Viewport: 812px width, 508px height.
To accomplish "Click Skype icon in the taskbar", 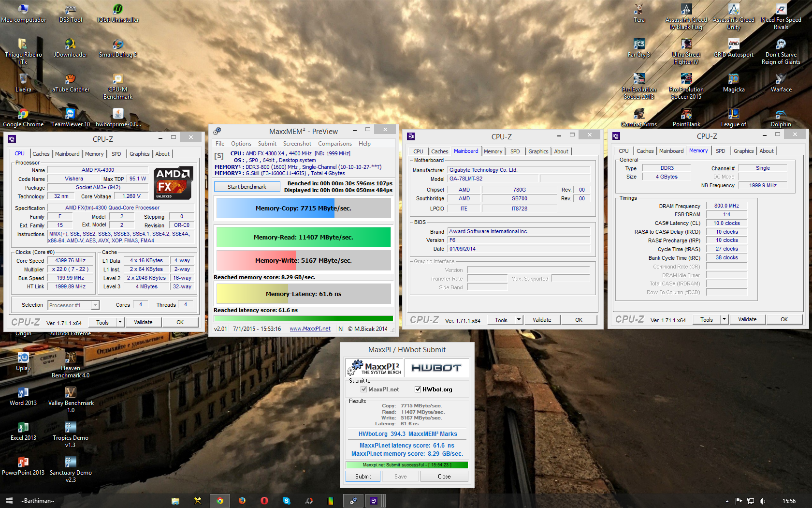I will [287, 501].
